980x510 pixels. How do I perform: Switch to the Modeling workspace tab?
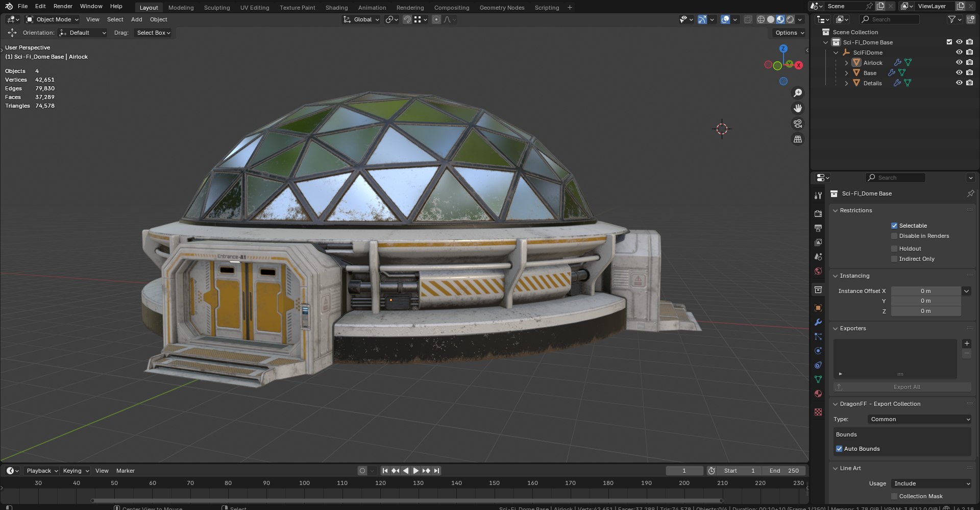[181, 8]
